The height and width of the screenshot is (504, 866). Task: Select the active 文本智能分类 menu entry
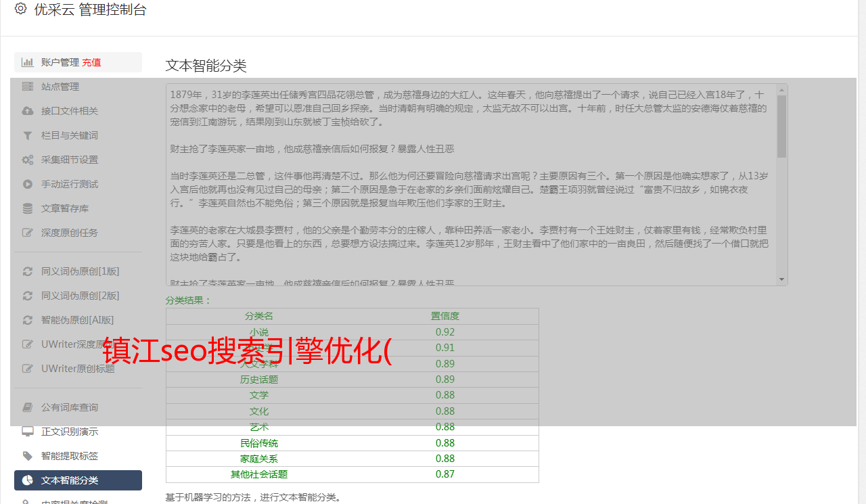click(78, 480)
